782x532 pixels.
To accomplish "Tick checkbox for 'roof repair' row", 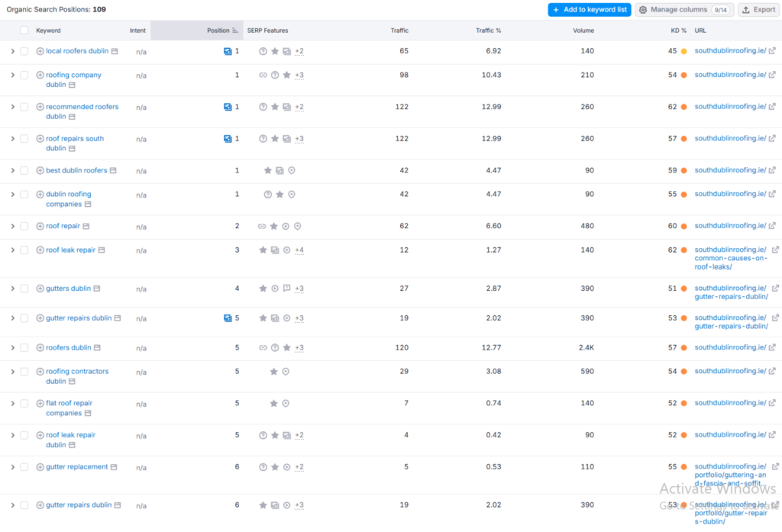I will click(x=24, y=227).
